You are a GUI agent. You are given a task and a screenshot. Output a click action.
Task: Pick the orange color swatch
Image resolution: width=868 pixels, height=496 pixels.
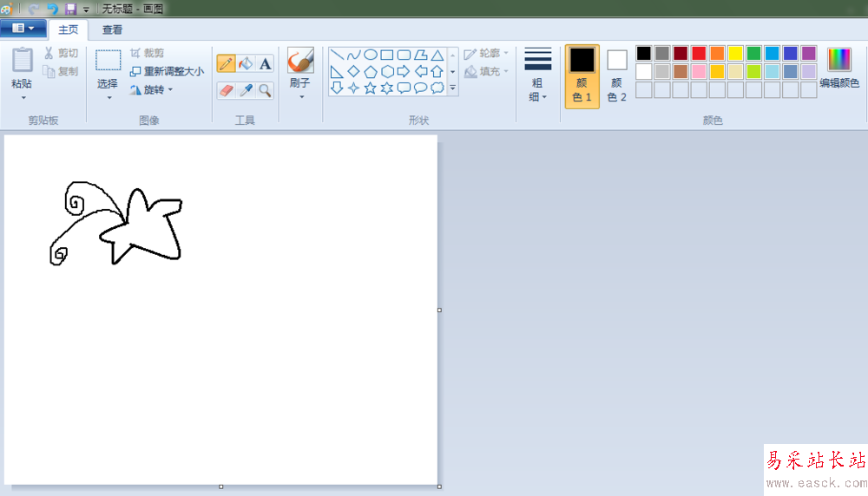pos(717,53)
